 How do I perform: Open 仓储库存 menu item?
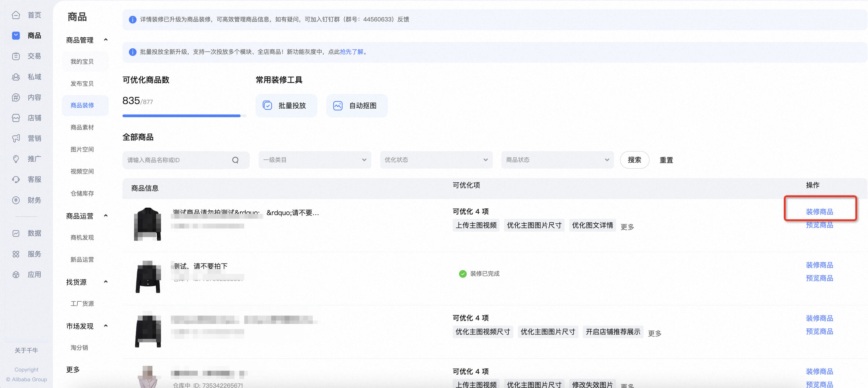point(82,193)
